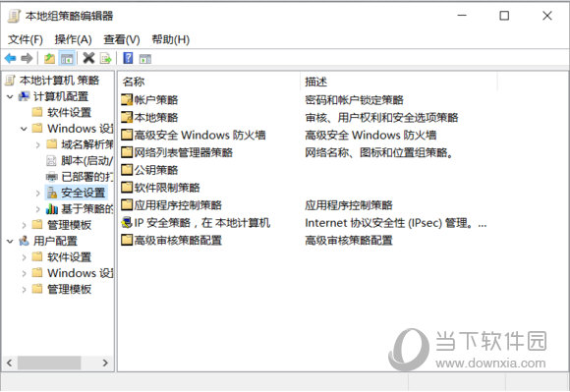Screen dimensions: 570x392
Task: Collapse the 计算机配置 node
Action: click(x=10, y=96)
